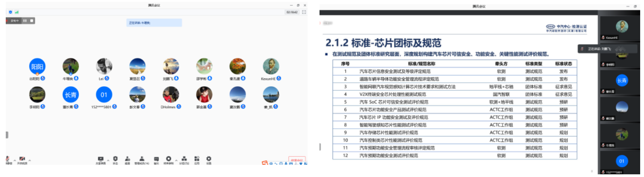Select KexunHE's Van Gogh avatar thumbnail
The image size is (644, 177).
coord(271,66)
